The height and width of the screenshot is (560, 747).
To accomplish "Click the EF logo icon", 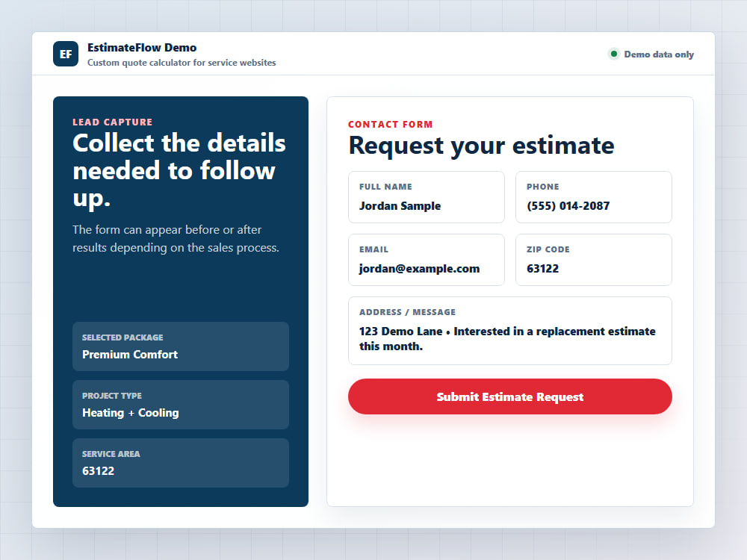I will pos(66,54).
